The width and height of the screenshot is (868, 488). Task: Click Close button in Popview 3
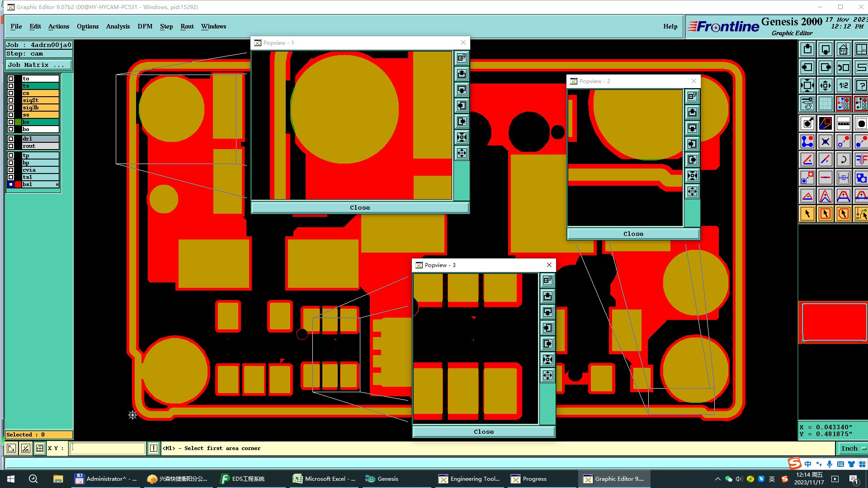[x=483, y=432]
